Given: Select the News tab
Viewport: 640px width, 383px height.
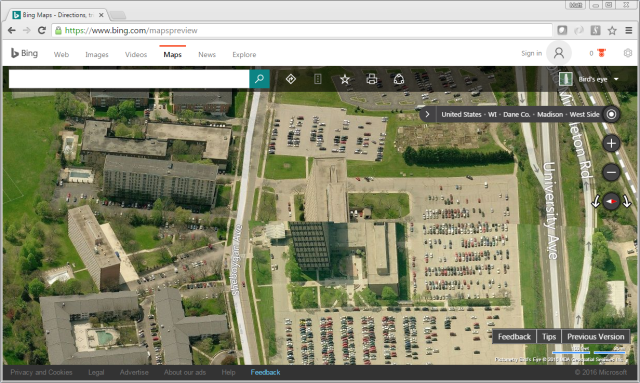Looking at the screenshot, I should point(207,54).
